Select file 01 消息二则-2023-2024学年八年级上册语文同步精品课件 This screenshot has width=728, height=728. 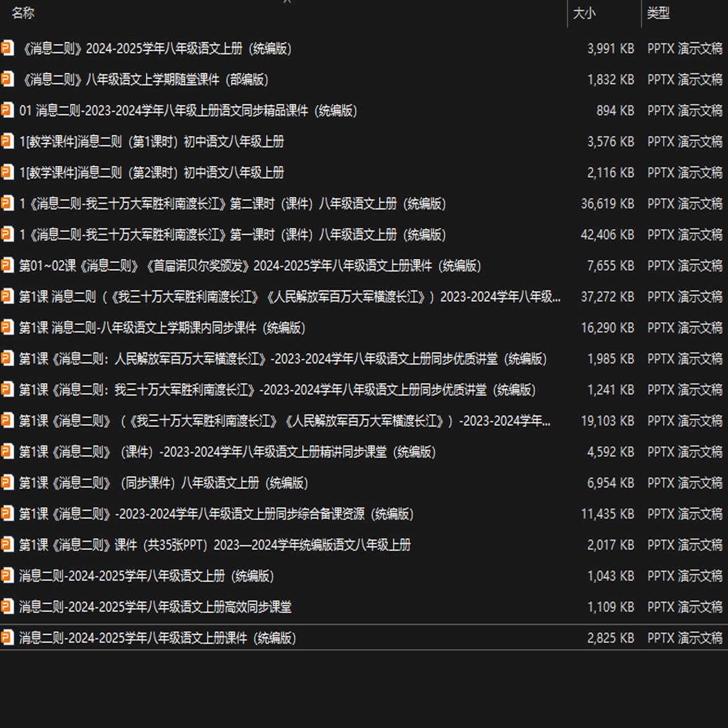point(188,111)
